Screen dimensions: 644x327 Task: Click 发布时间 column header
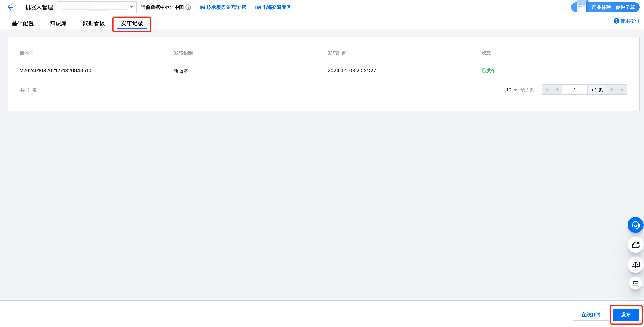point(337,53)
